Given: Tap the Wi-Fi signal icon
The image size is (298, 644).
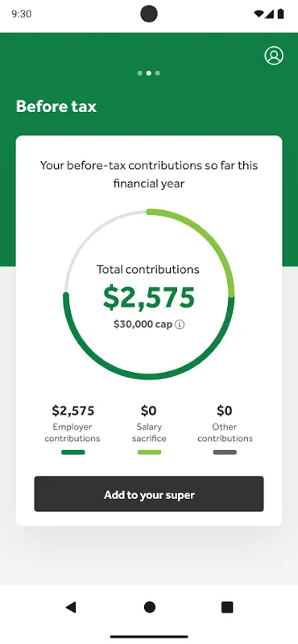Looking at the screenshot, I should (259, 14).
